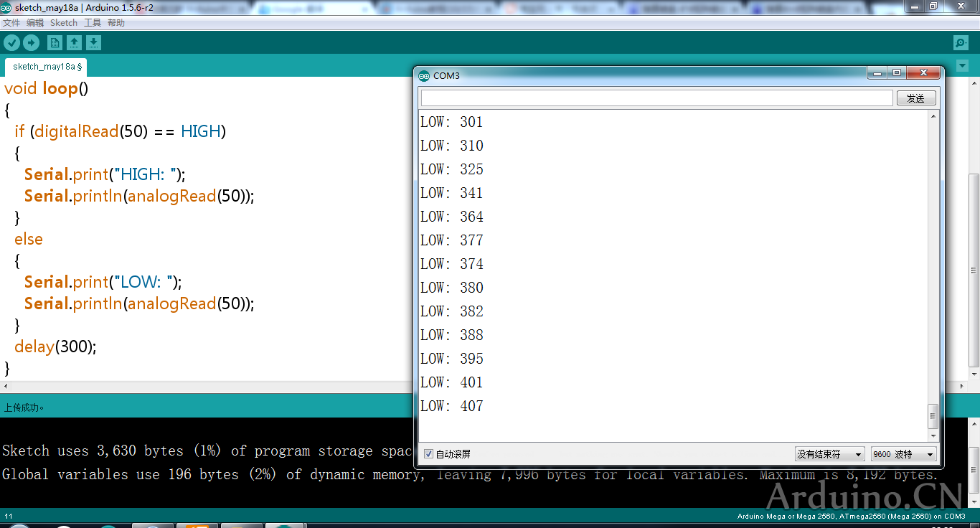The height and width of the screenshot is (528, 980).
Task: Click the serial output line 'LOW: 325'
Action: pos(452,169)
